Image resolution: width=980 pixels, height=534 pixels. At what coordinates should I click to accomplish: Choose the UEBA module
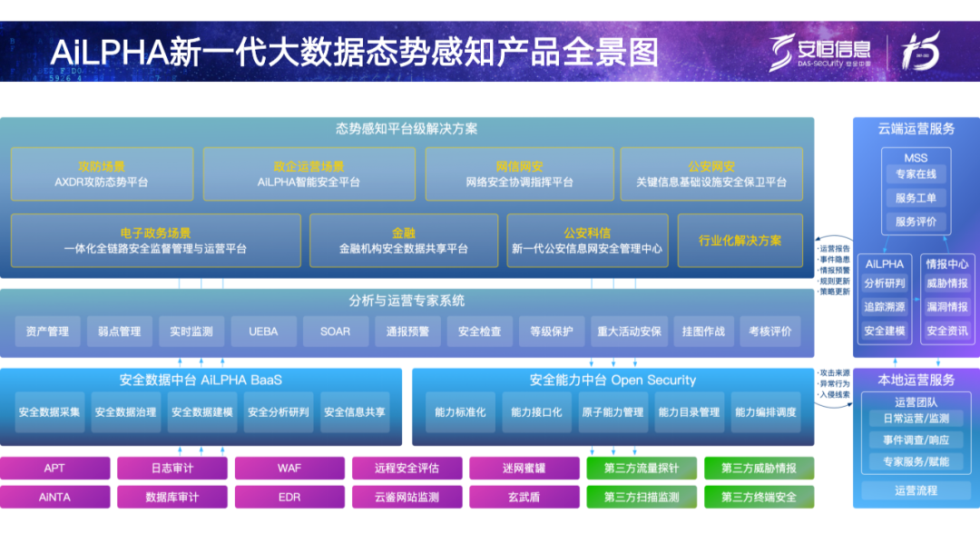(263, 331)
